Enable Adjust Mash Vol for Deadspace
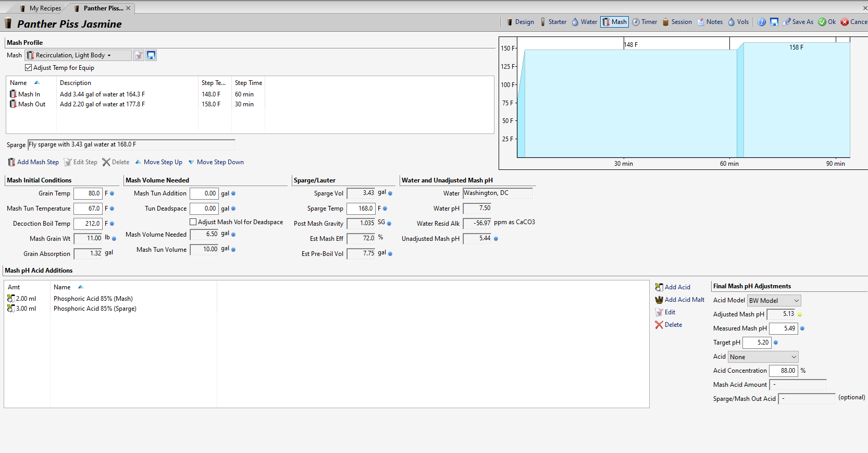Image resolution: width=868 pixels, height=453 pixels. point(193,222)
